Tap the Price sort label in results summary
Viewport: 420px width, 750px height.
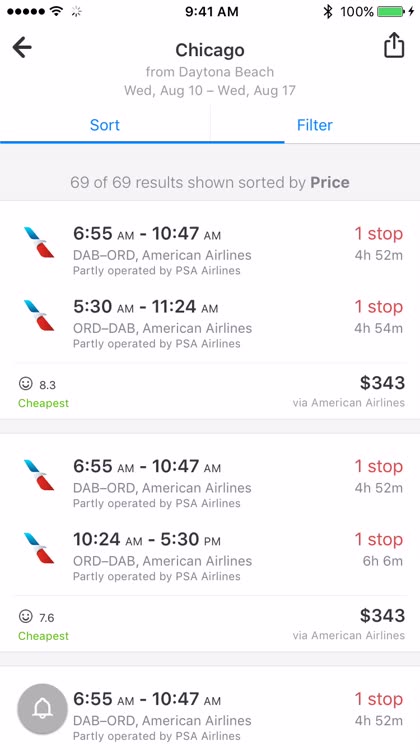coord(330,182)
